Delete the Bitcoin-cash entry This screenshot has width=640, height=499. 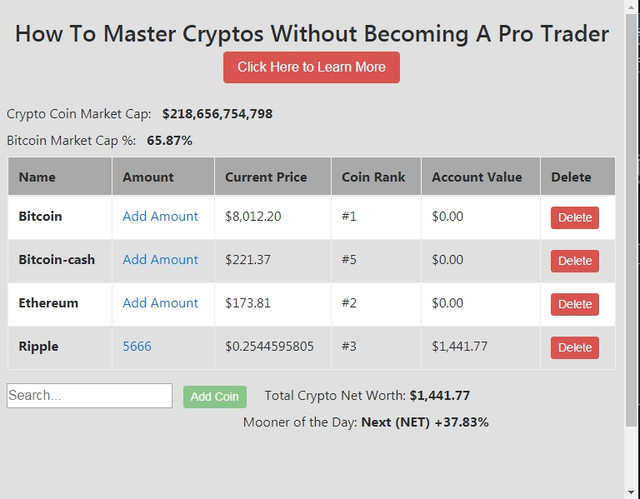coord(575,261)
